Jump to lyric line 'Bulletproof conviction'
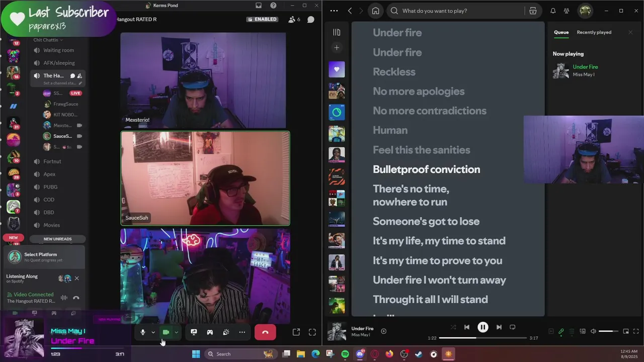Viewport: 644px width, 362px height. point(427,169)
